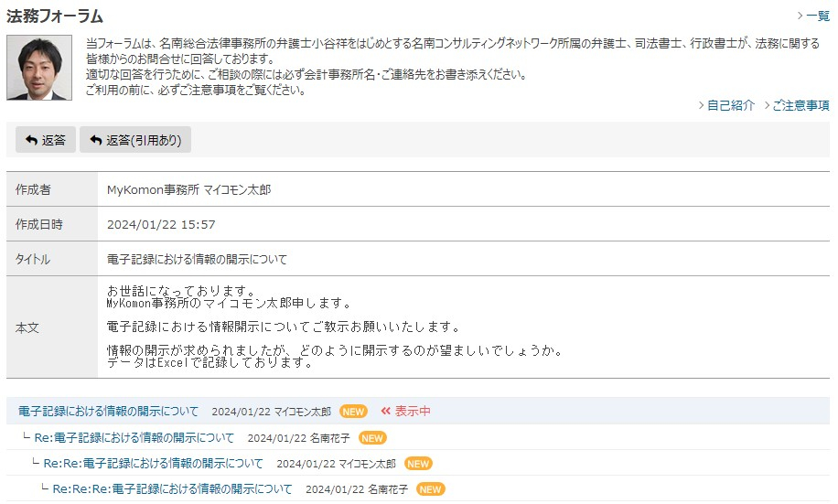Click the author name MyKomon事務所 マイコモン太郎
The height and width of the screenshot is (504, 838).
tap(188, 190)
